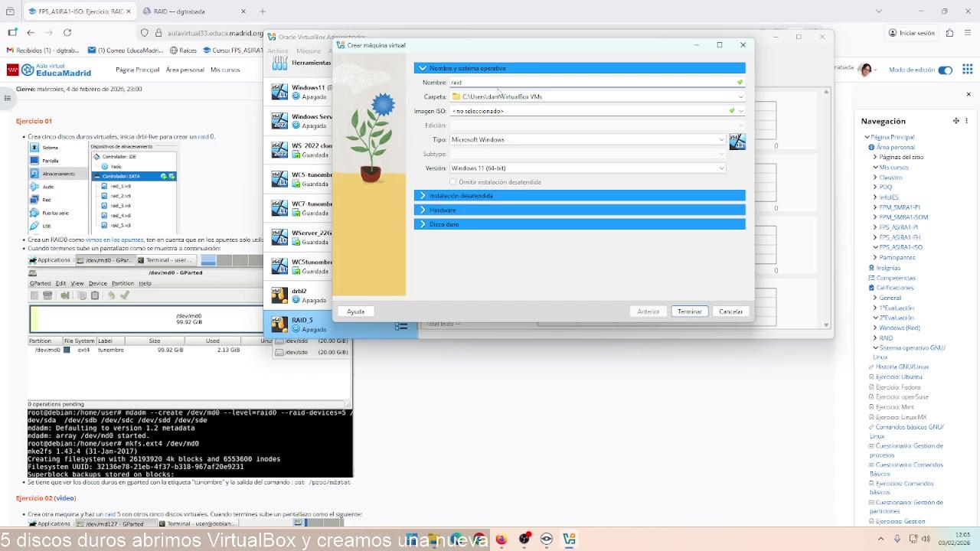Click the Cancelar button
Viewport: 980px width, 551px height.
(x=730, y=311)
